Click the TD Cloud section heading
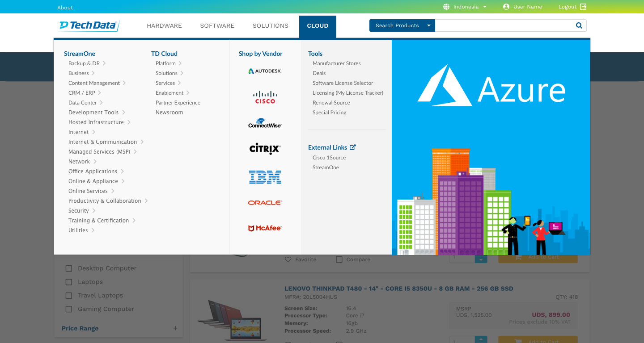 (x=164, y=54)
